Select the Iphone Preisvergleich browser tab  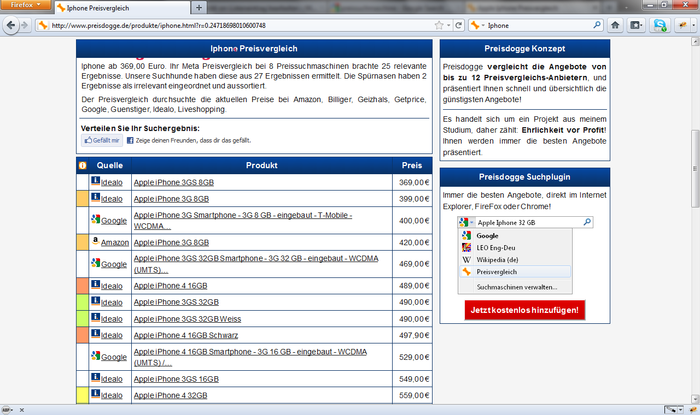[121, 8]
